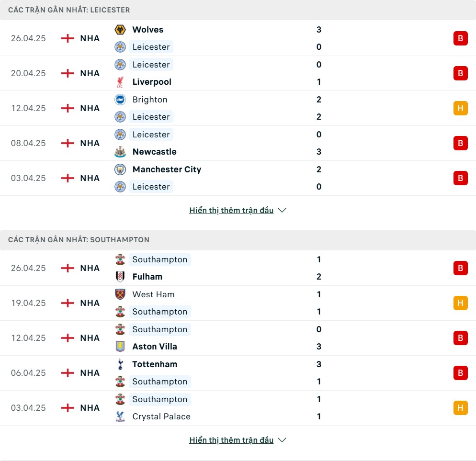Click the Newcastle club crest icon

tap(120, 152)
